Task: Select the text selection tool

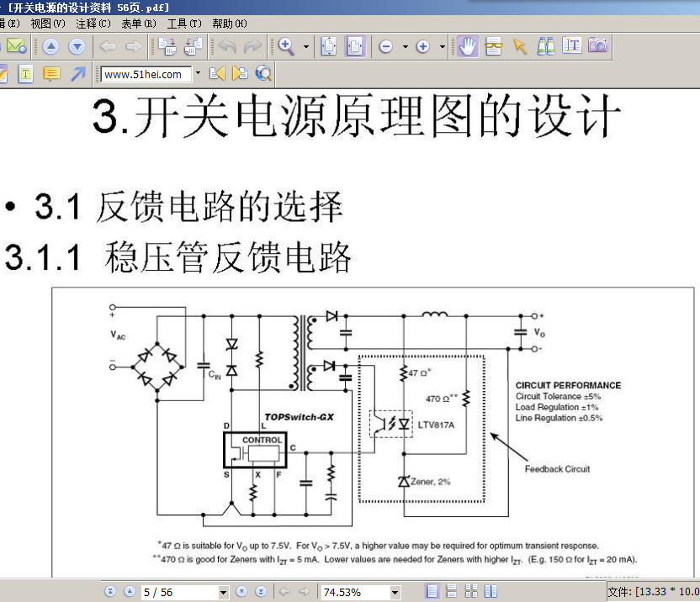Action: (x=572, y=46)
